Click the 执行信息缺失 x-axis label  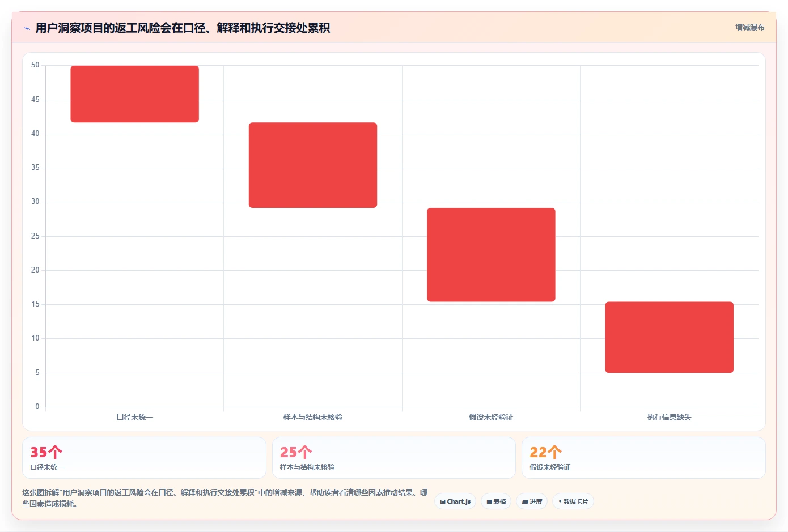[x=670, y=417]
